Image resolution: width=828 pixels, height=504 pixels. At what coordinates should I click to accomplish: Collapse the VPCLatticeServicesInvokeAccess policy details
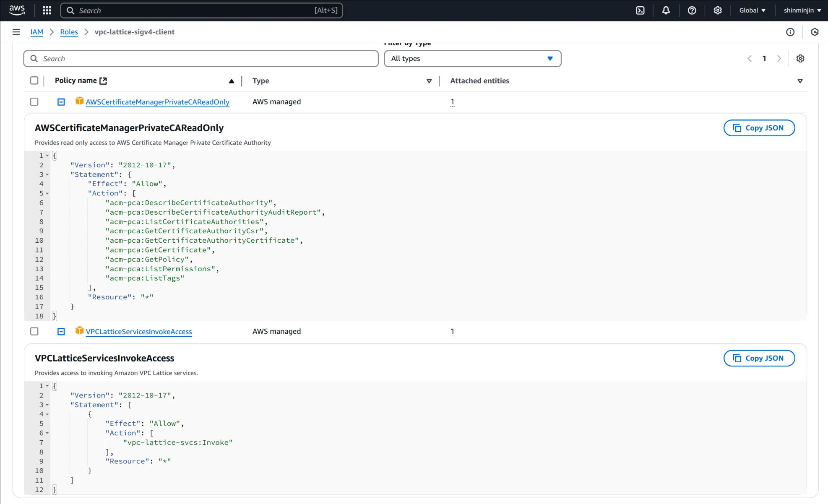(61, 332)
